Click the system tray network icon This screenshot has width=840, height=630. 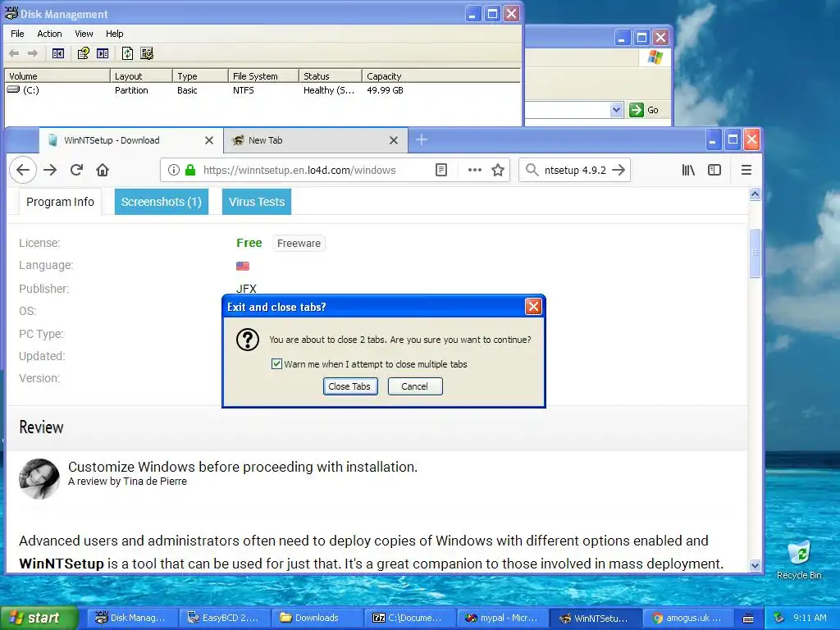(x=779, y=618)
